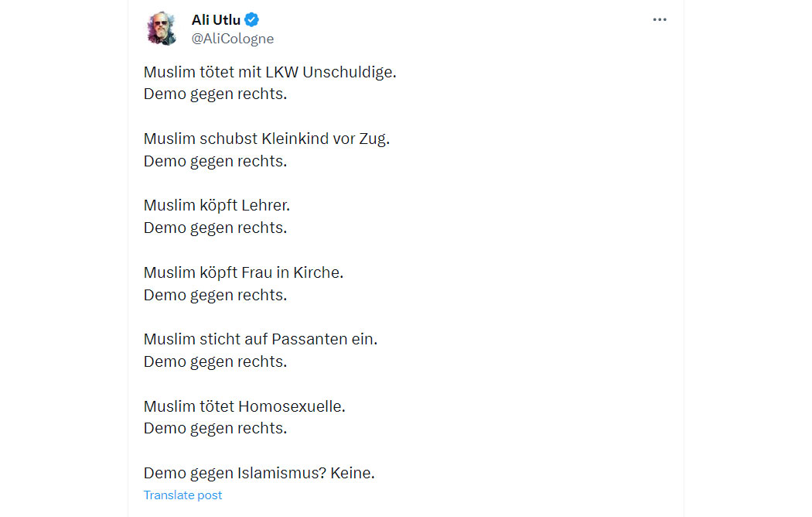The width and height of the screenshot is (812, 517).
Task: Click the line 'Muslim köpft Lehrer.'
Action: (217, 206)
